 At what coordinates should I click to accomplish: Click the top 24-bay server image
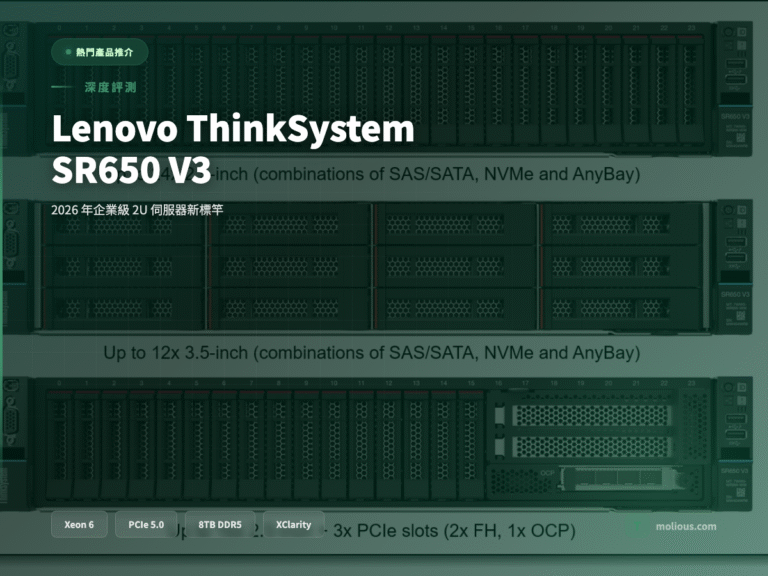point(376,88)
